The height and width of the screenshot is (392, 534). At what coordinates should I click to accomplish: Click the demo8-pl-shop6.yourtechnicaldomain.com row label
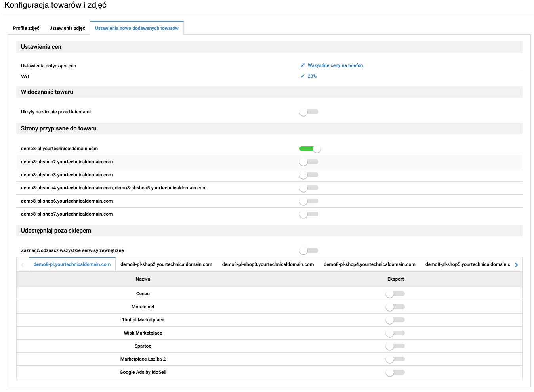pos(67,201)
